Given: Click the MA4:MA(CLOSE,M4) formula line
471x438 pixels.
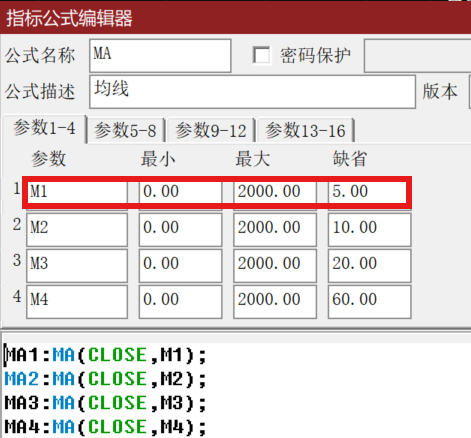Looking at the screenshot, I should point(106,427).
